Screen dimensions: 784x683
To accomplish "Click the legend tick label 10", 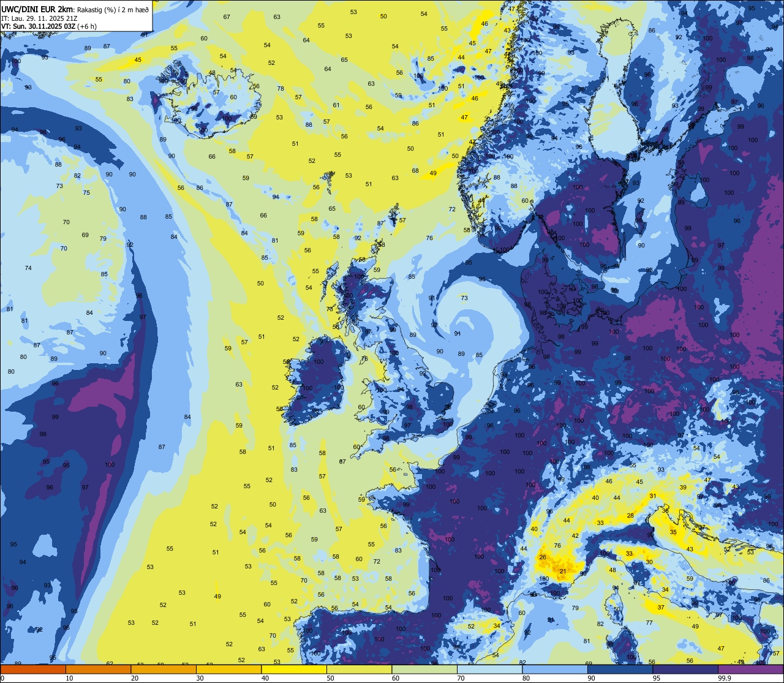I will tap(69, 678).
